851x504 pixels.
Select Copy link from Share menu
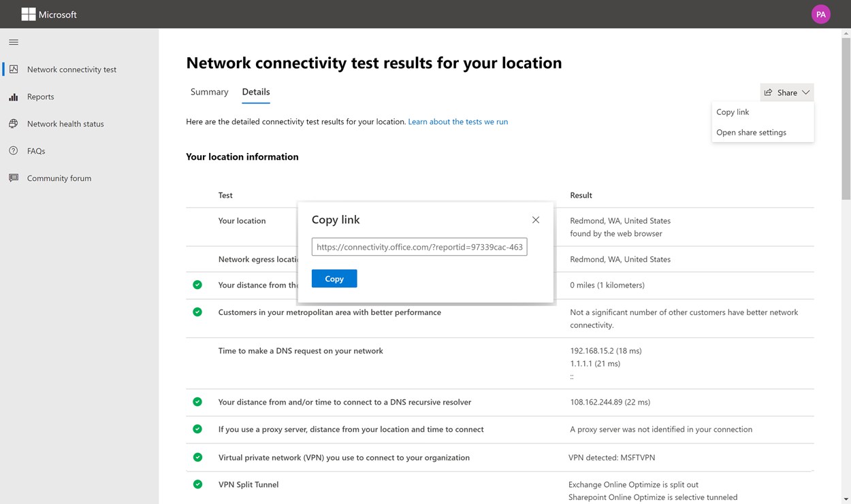pyautogui.click(x=733, y=112)
